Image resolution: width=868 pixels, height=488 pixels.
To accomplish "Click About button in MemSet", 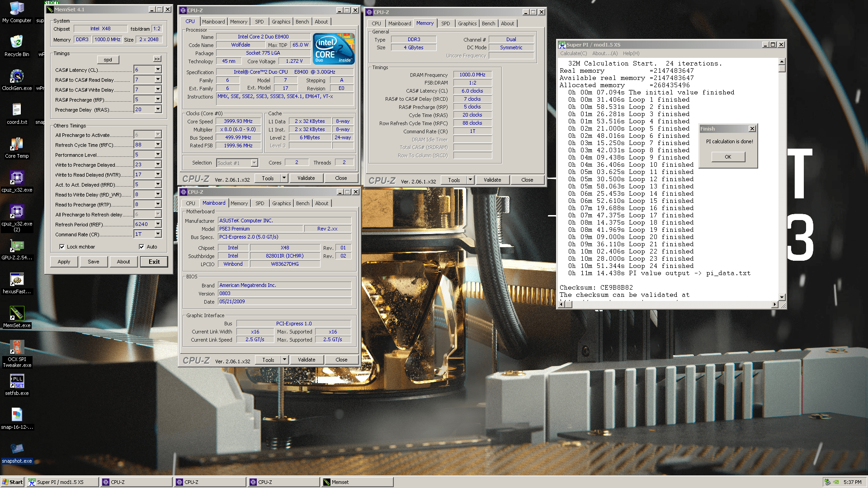I will coord(123,262).
